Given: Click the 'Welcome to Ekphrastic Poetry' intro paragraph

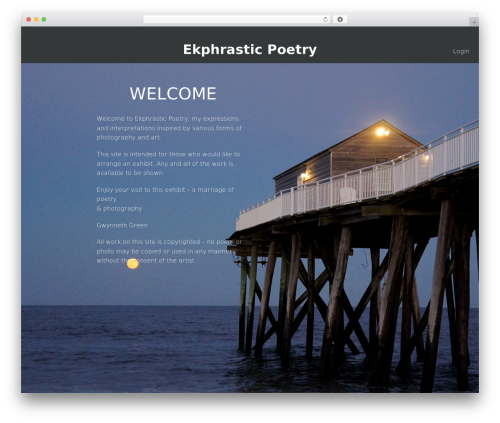Looking at the screenshot, I should pos(169,128).
